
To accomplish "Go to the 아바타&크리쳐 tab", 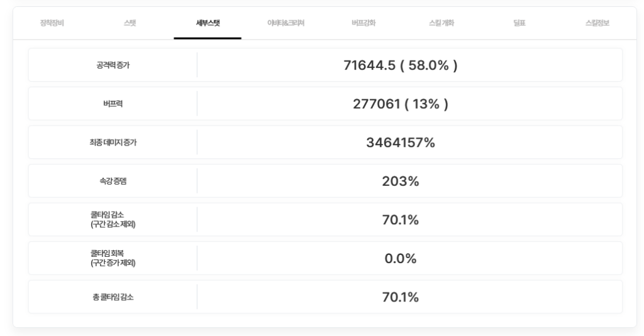I will [x=286, y=23].
